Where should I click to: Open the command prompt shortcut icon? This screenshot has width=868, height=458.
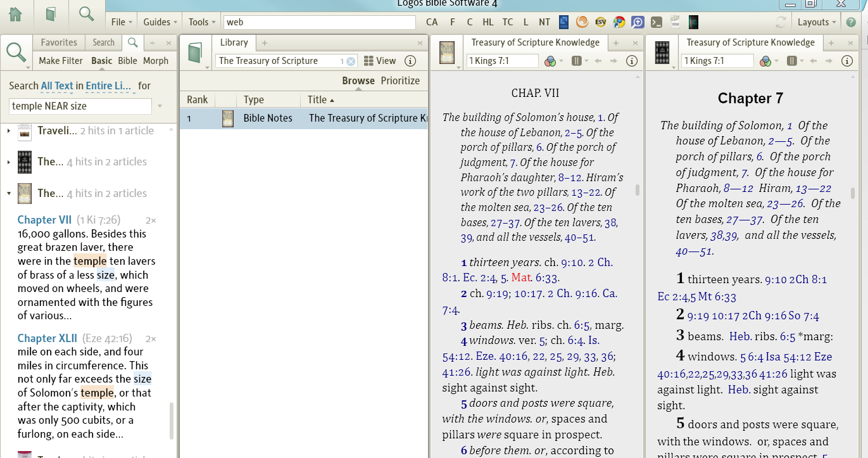[x=657, y=22]
